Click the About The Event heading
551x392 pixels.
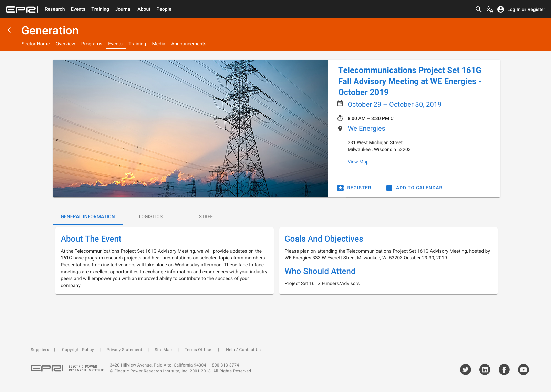(x=91, y=239)
